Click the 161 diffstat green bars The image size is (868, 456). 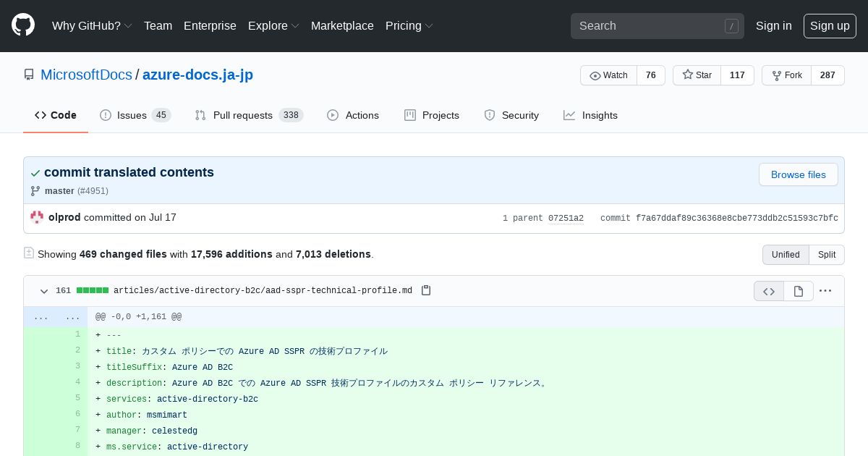pos(93,290)
